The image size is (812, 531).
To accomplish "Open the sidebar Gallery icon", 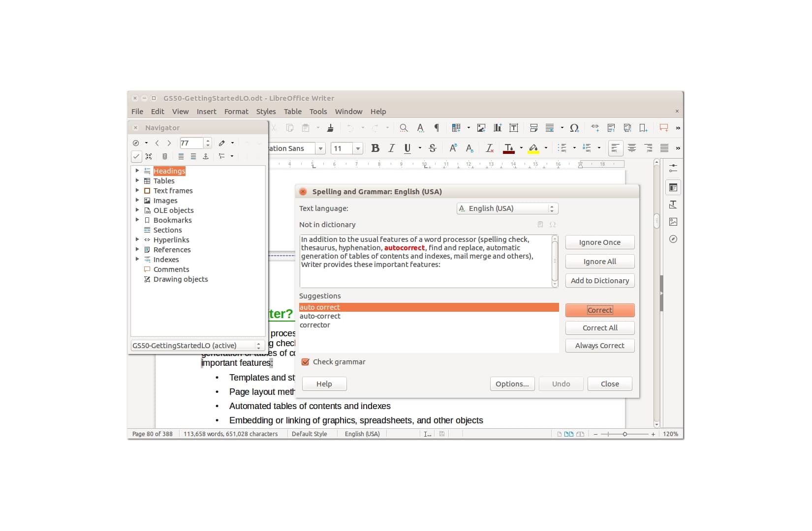I will click(673, 222).
